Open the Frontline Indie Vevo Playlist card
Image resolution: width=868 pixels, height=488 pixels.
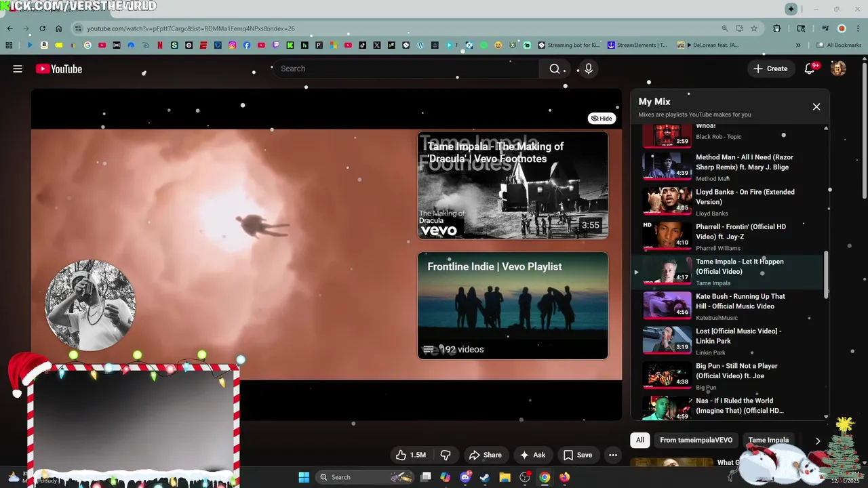pyautogui.click(x=513, y=306)
